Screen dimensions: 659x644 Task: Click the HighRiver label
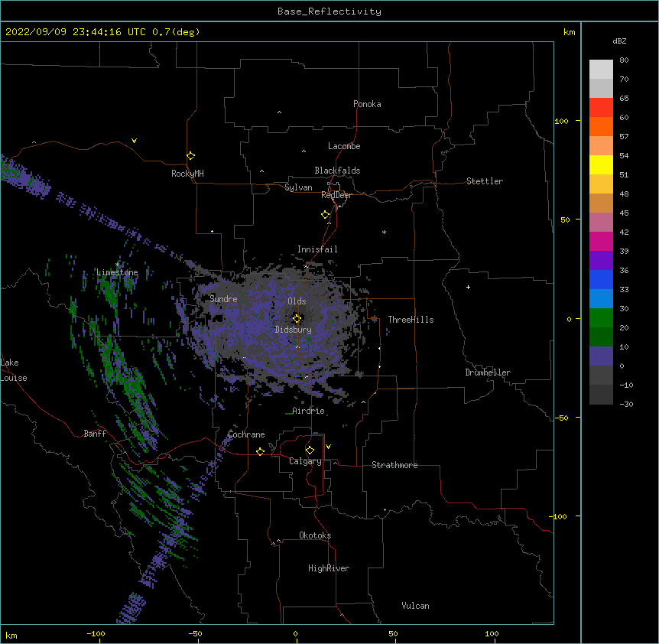[329, 568]
